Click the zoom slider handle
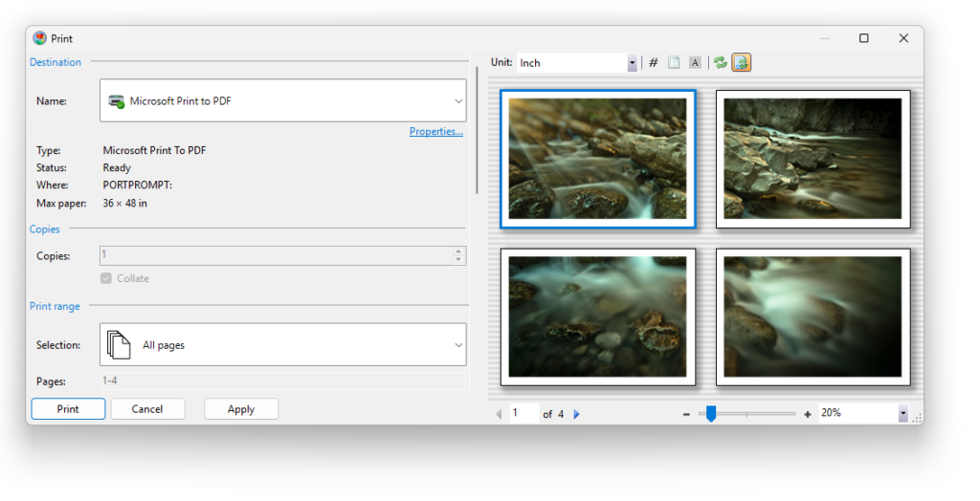 click(710, 414)
